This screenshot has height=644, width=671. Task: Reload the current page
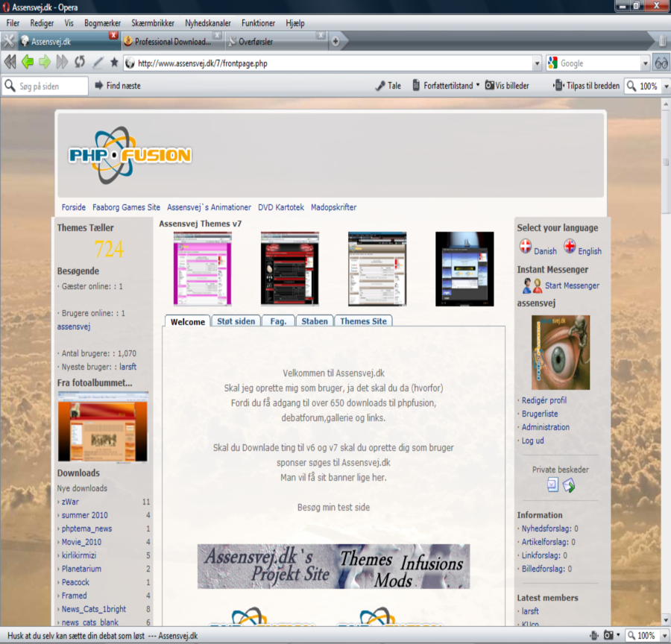click(80, 63)
